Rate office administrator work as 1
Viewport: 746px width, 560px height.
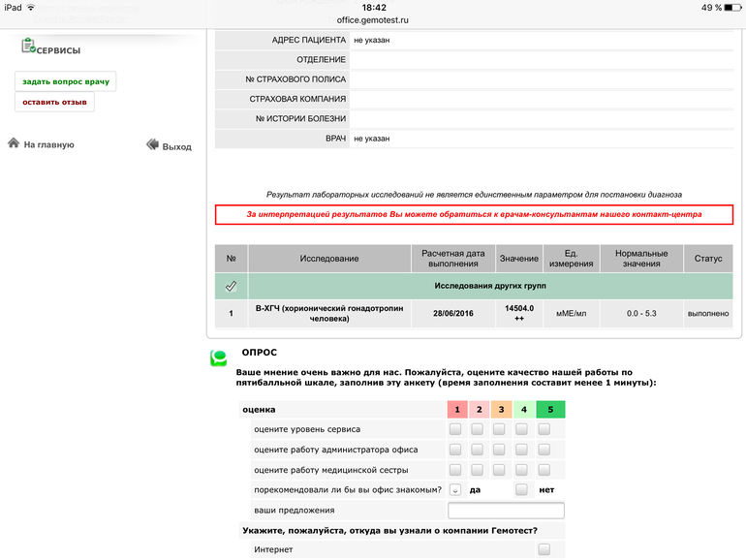[455, 450]
